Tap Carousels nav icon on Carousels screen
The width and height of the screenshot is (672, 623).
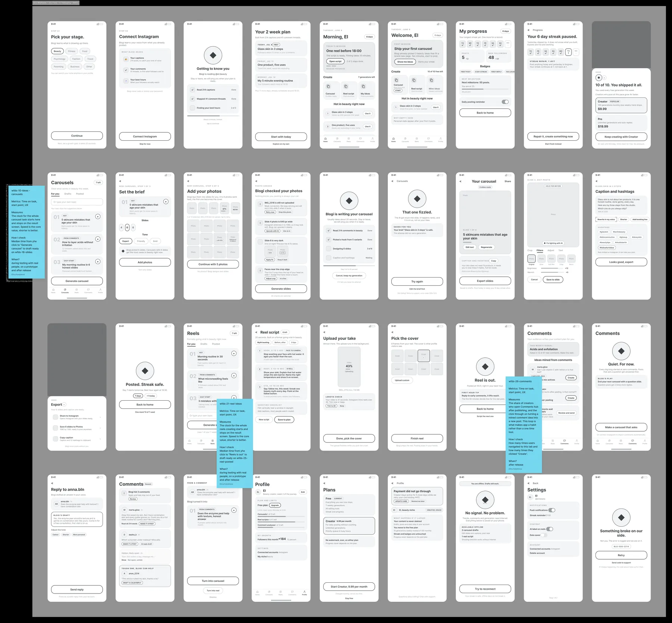[65, 289]
